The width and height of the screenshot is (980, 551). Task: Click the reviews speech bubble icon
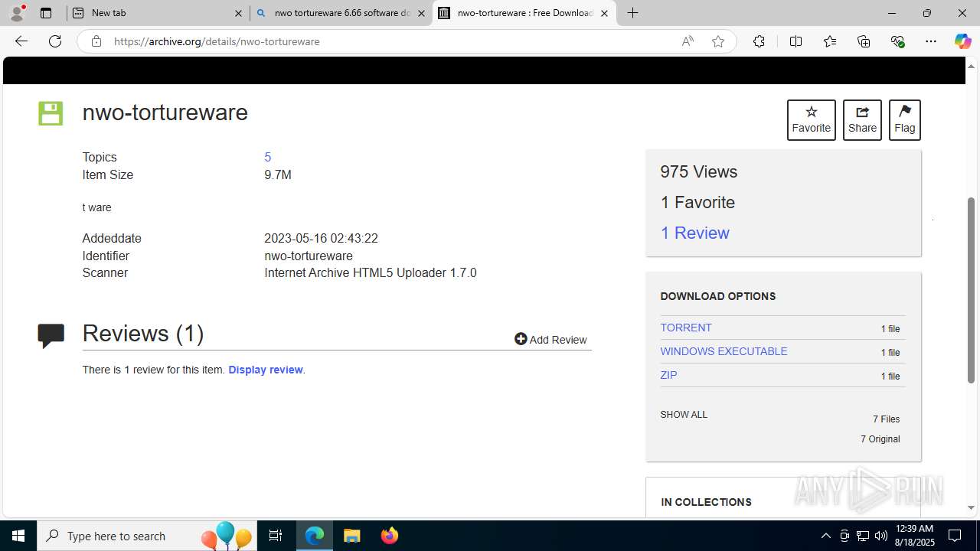tap(51, 335)
